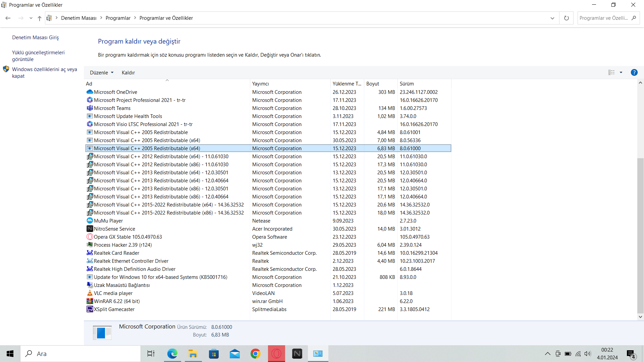Open the recent locations chevron dropdown
Image resolution: width=644 pixels, height=362 pixels.
[x=31, y=18]
